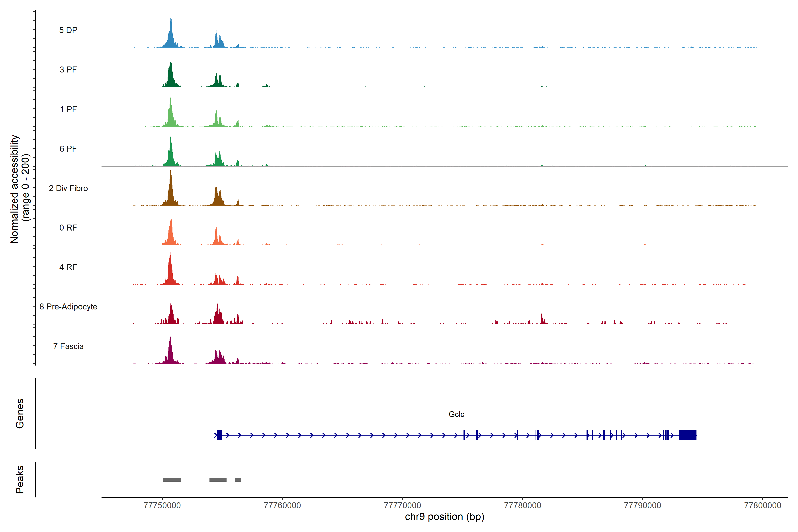798x532 pixels.
Task: Click the middle gray peak bar
Action: pos(218,480)
